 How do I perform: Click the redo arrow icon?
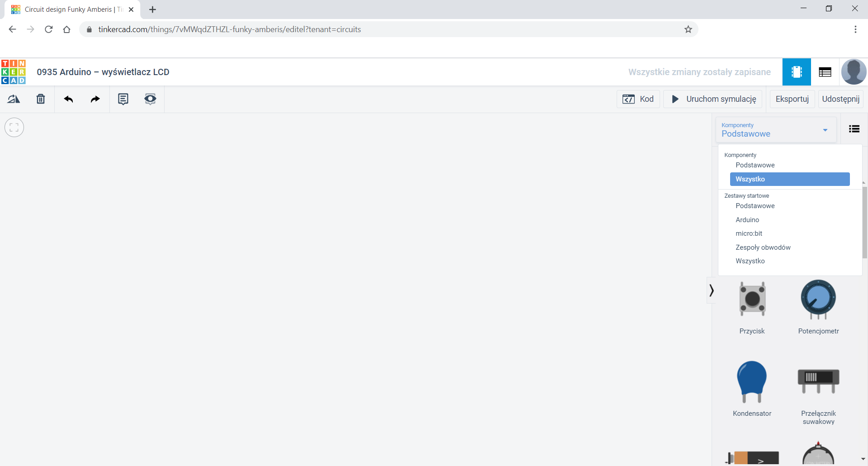(95, 99)
